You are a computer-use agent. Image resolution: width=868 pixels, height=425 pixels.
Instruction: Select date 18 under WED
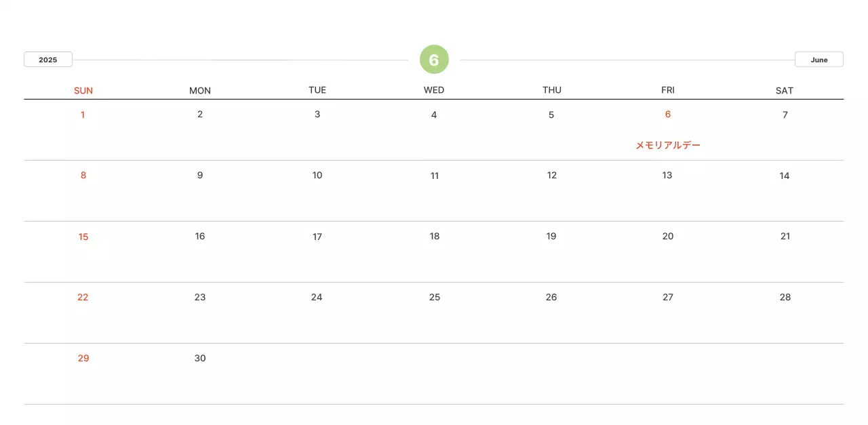tap(435, 237)
